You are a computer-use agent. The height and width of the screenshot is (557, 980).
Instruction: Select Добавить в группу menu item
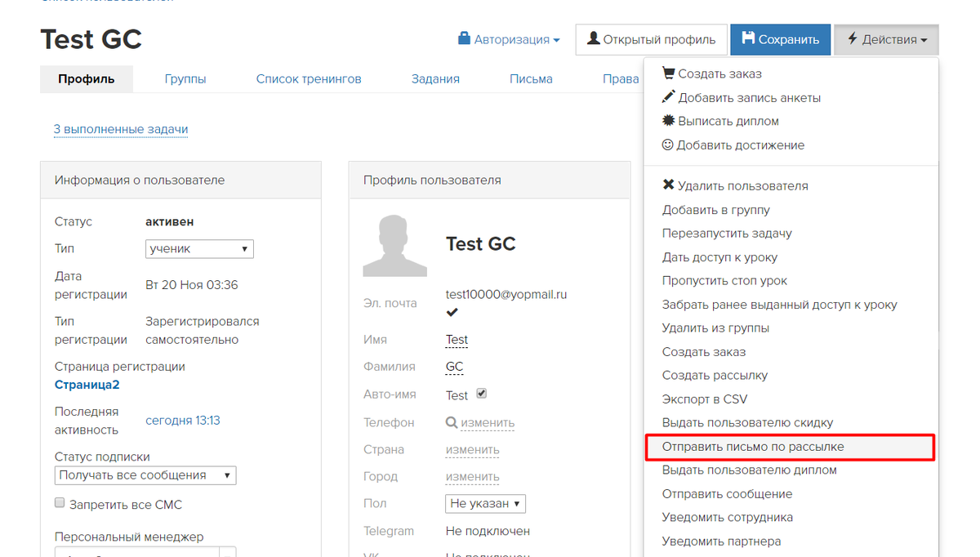(791, 210)
